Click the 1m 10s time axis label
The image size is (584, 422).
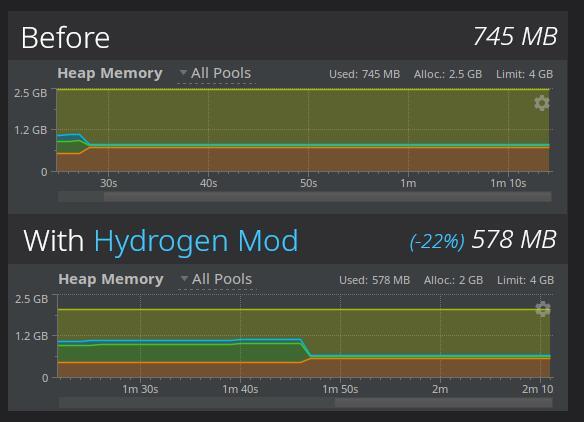(508, 183)
